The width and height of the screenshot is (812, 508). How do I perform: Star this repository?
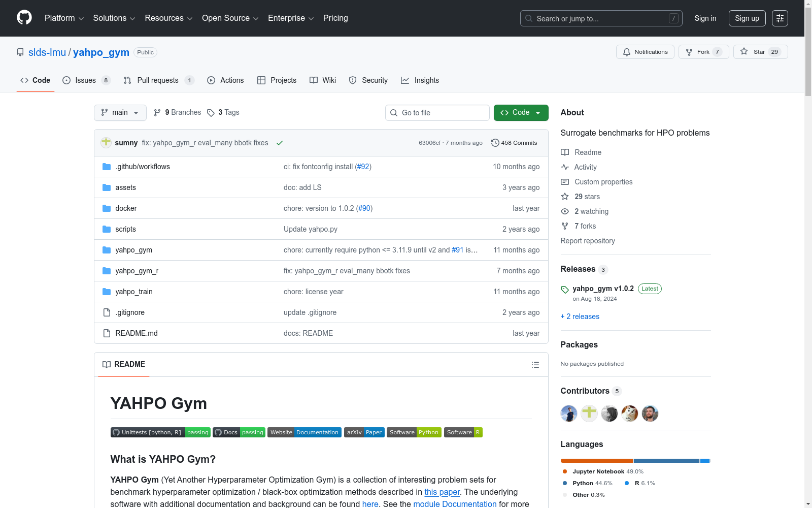[760, 52]
